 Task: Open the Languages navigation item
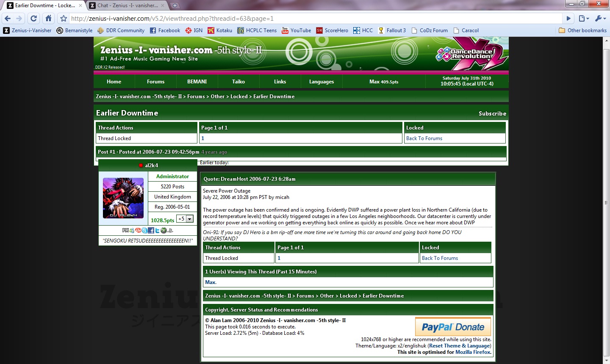322,82
